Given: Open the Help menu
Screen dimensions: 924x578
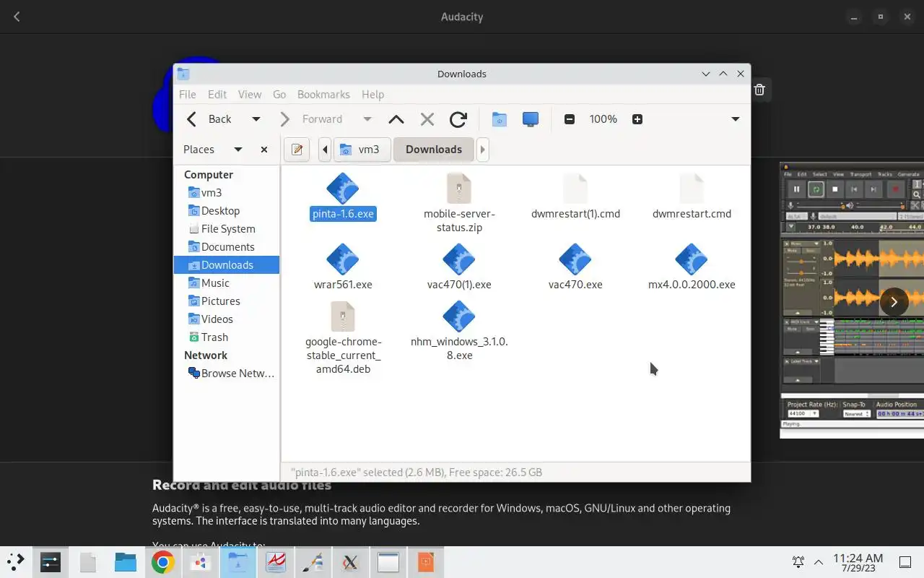Looking at the screenshot, I should 372,95.
